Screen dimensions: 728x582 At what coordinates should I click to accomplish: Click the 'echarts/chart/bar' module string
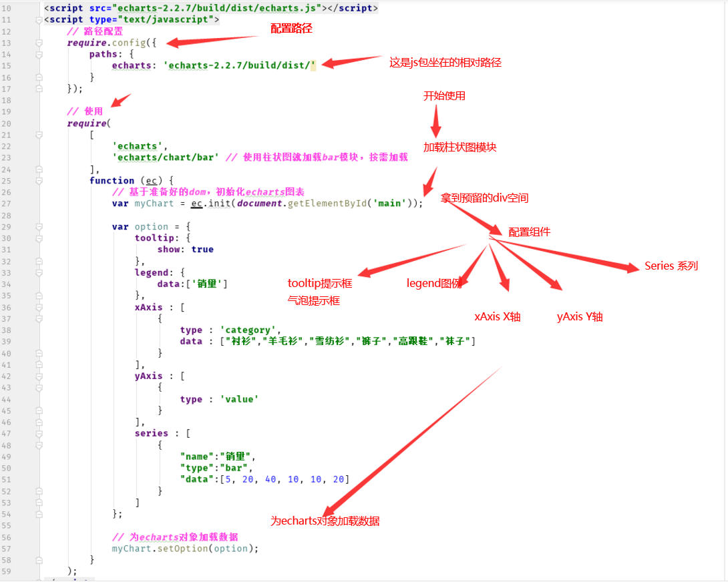[165, 158]
